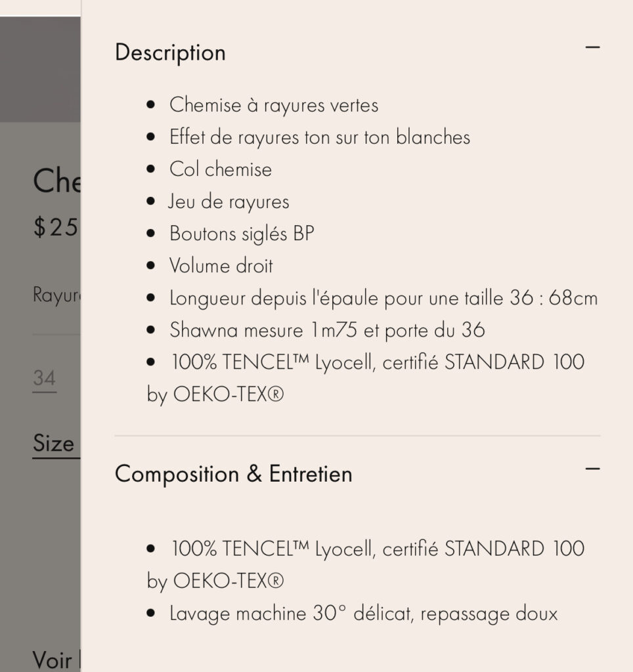Select "Effet de rayures ton sur ton blanches" line
Screen dimensions: 633x672
[x=319, y=137]
